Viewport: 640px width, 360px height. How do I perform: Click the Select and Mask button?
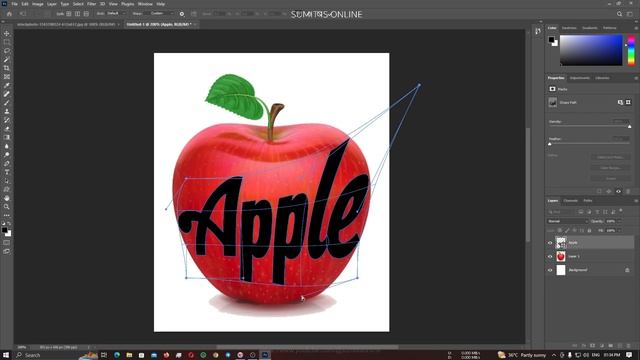pos(610,157)
